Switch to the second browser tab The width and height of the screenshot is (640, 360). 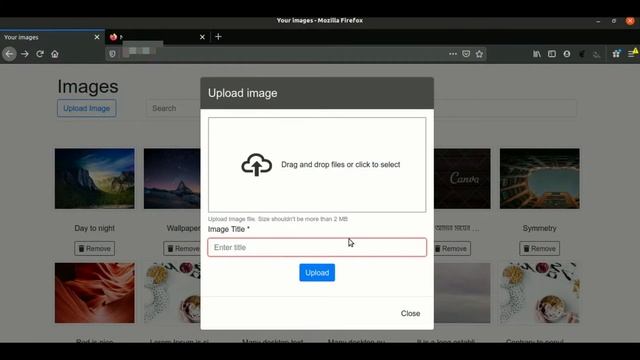157,37
